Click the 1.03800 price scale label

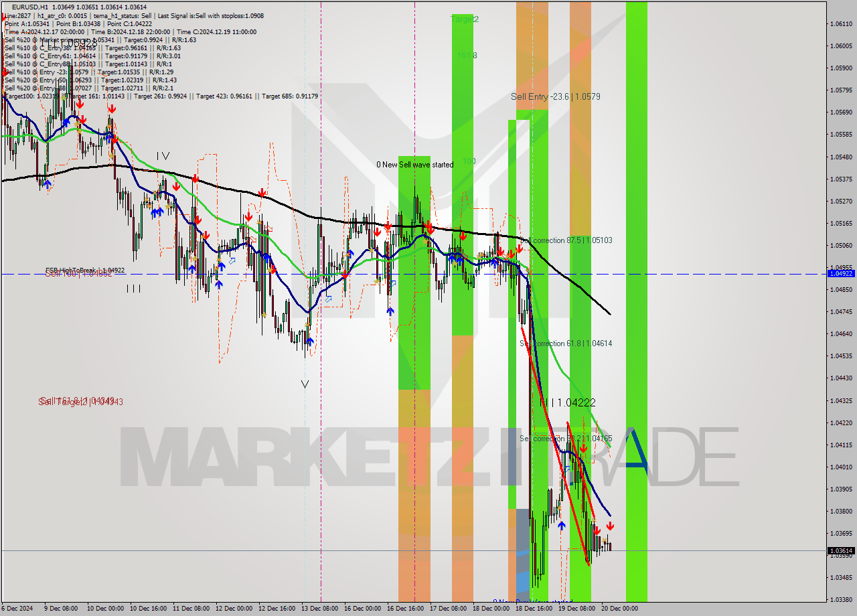click(841, 511)
